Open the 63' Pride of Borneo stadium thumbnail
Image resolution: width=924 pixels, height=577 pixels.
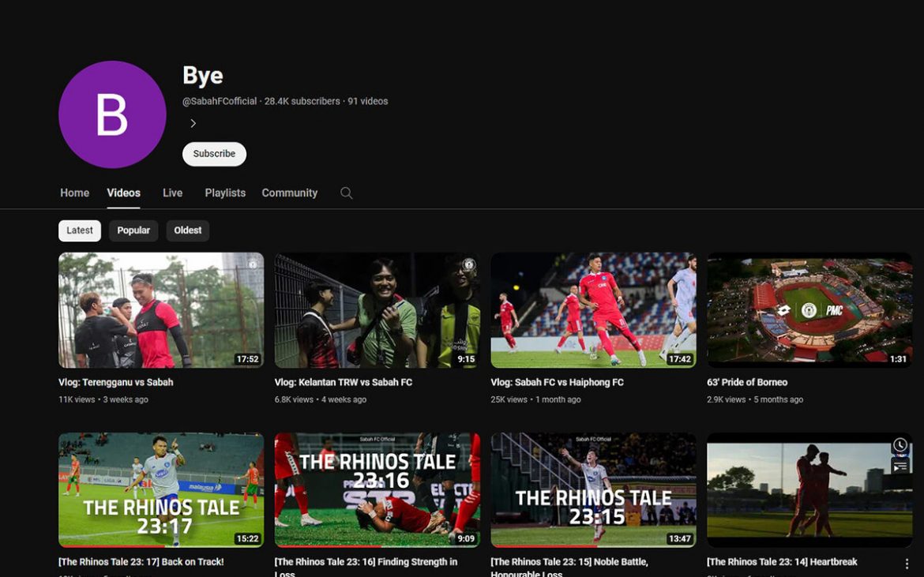coord(809,310)
